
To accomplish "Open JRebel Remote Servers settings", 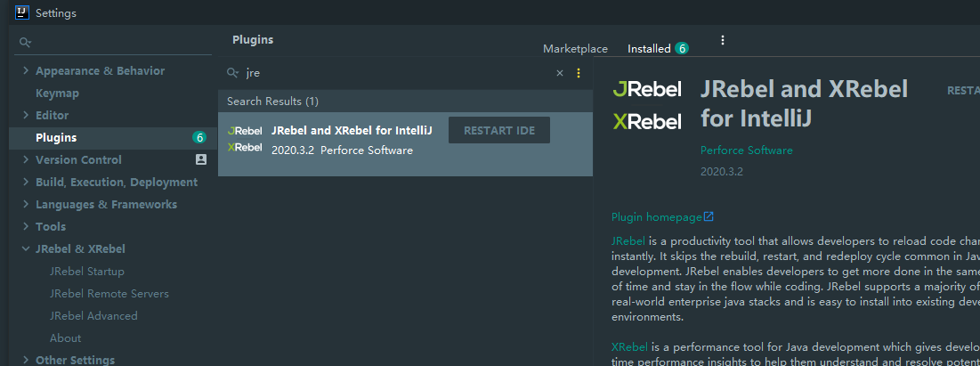I will (109, 294).
